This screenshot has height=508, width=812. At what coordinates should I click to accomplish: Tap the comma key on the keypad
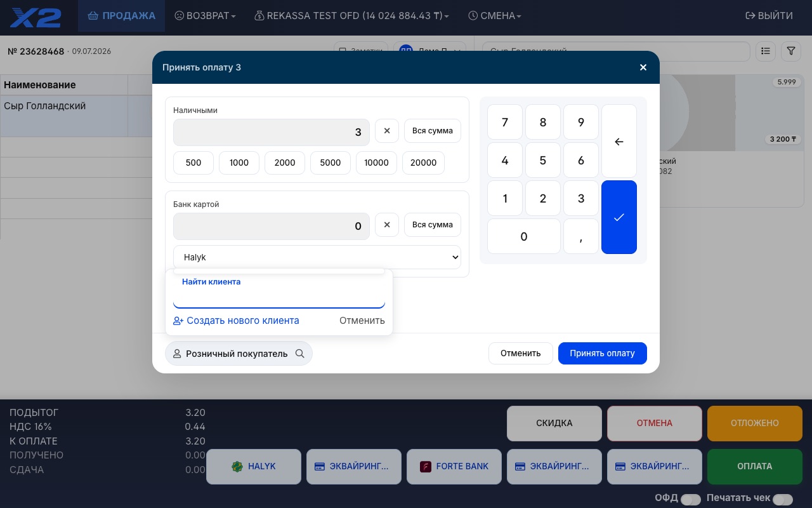(581, 236)
